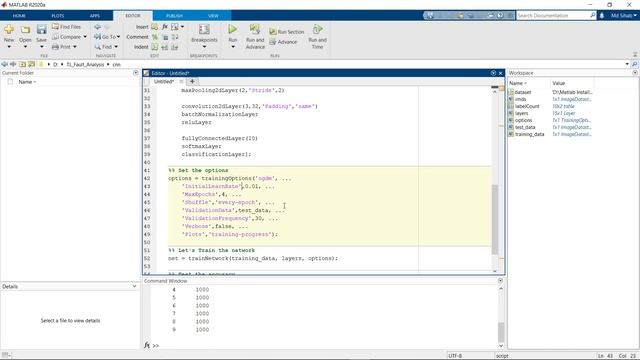
Task: Open the Open dropdown arrow
Action: point(25,47)
